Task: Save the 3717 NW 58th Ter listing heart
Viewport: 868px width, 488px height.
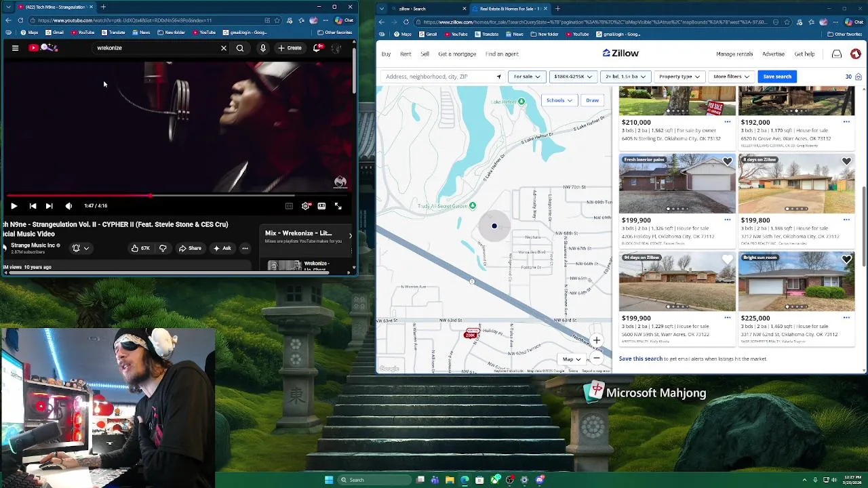Action: pos(846,162)
